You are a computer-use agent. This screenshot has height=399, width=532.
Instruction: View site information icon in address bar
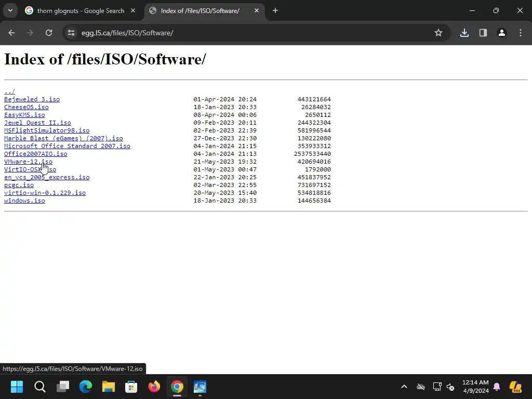(x=71, y=33)
